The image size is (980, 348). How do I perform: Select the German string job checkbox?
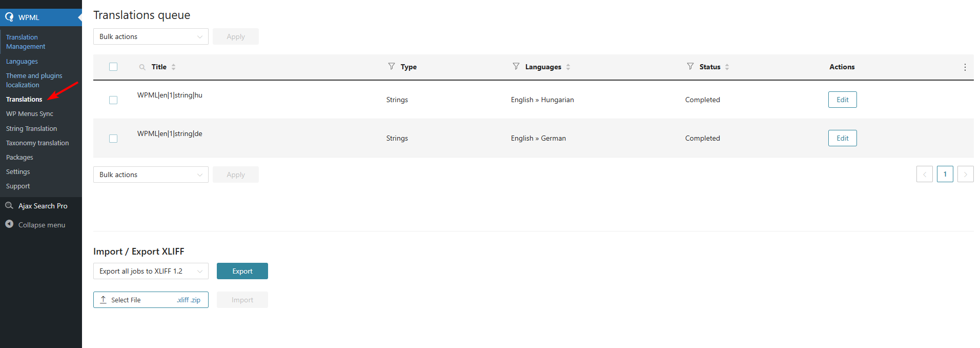coord(113,139)
